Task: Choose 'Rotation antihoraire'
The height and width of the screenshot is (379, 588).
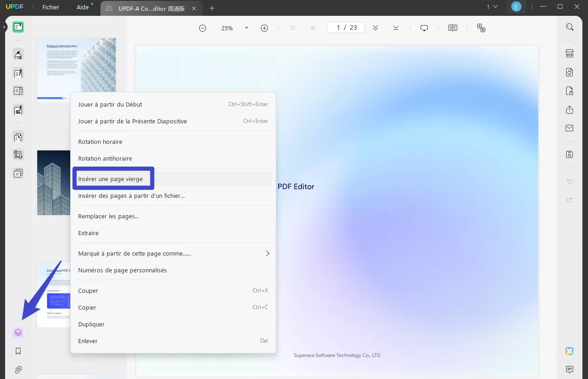Action: coord(173,158)
